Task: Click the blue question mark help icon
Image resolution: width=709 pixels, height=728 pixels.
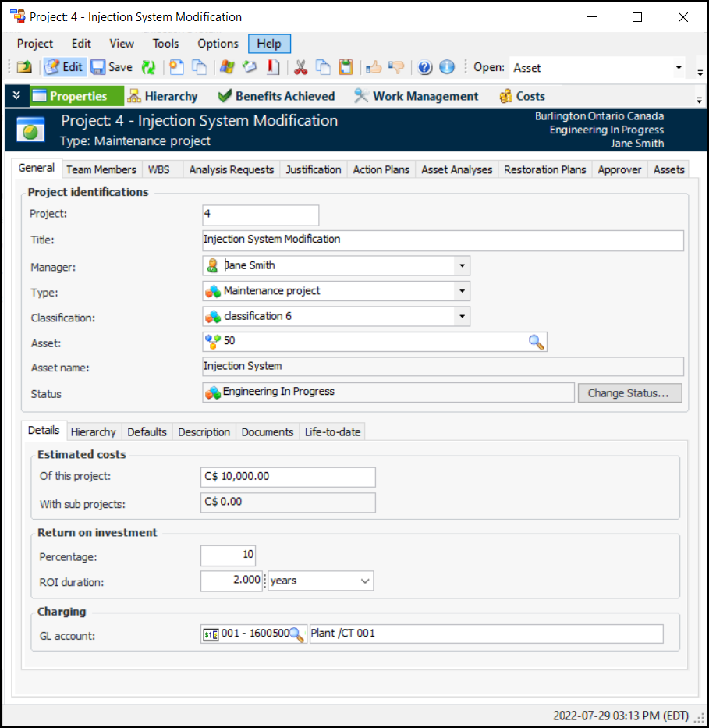Action: coord(425,68)
